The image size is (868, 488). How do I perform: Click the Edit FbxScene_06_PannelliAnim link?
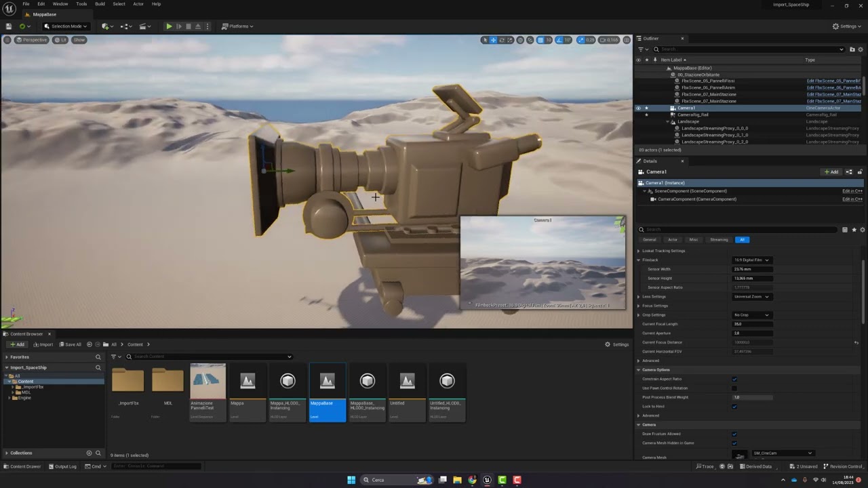click(x=834, y=87)
